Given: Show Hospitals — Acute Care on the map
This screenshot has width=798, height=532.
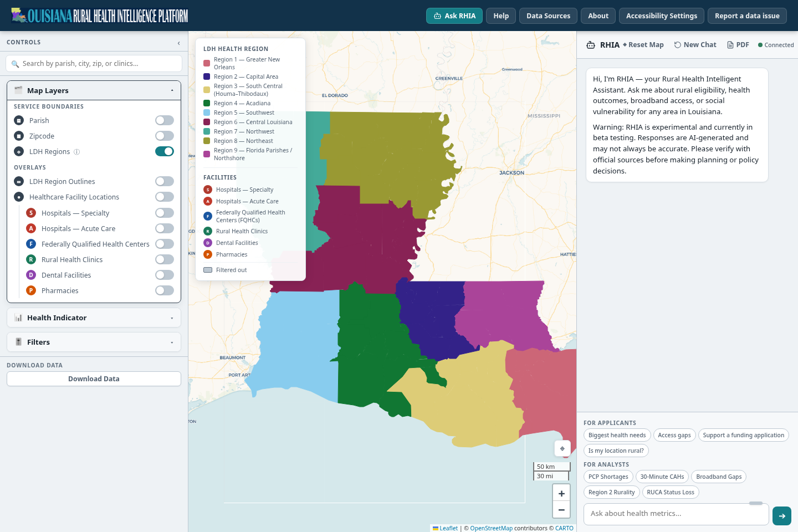Looking at the screenshot, I should pyautogui.click(x=165, y=228).
